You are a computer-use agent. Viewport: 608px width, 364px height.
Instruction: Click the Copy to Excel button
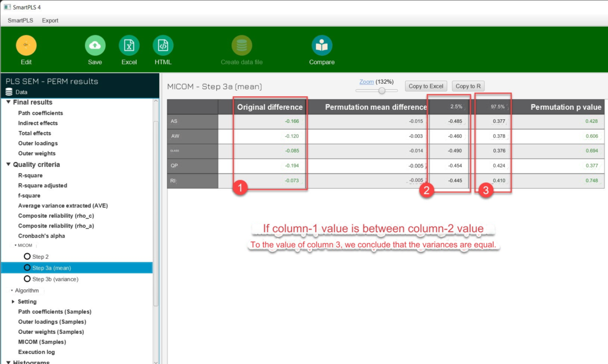426,86
